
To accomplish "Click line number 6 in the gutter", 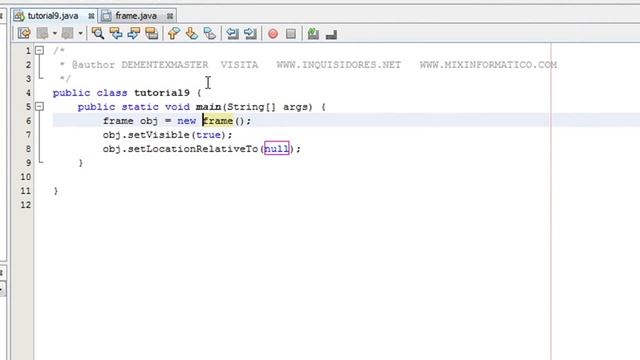I will [x=28, y=121].
